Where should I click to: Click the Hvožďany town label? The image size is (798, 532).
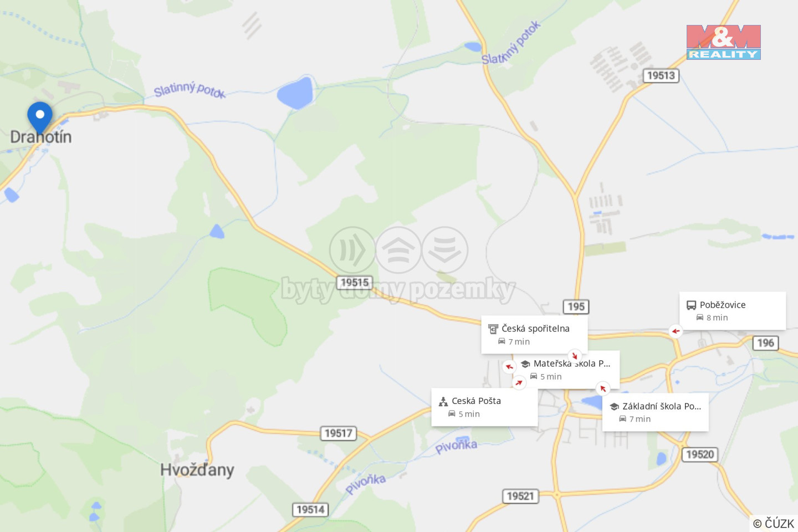click(x=197, y=470)
